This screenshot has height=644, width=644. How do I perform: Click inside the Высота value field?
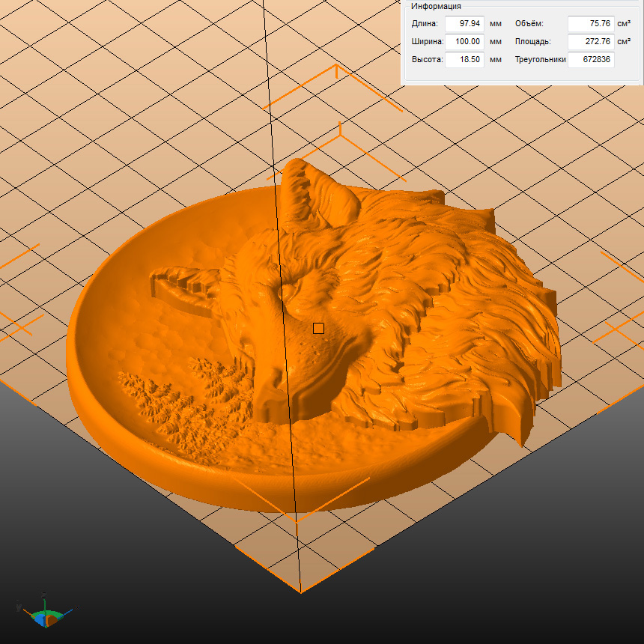click(x=464, y=60)
